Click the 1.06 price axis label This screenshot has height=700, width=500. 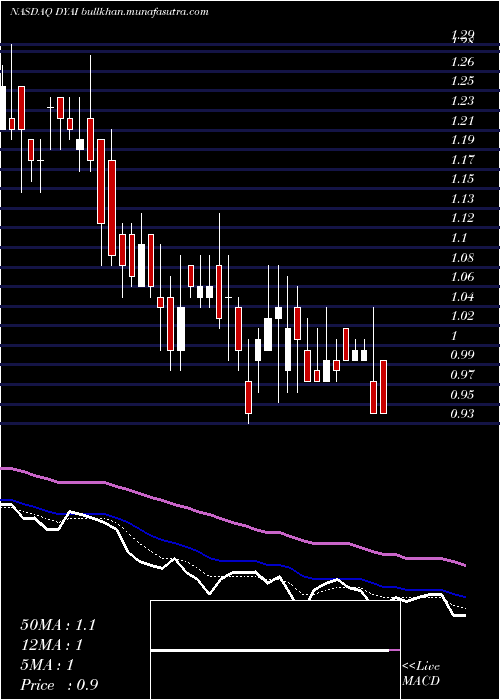pos(462,277)
